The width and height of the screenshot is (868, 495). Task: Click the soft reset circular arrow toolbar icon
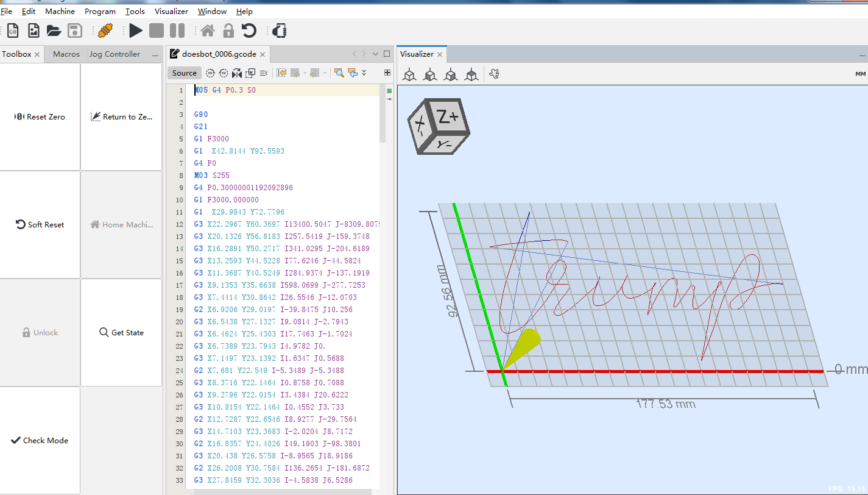click(x=249, y=30)
